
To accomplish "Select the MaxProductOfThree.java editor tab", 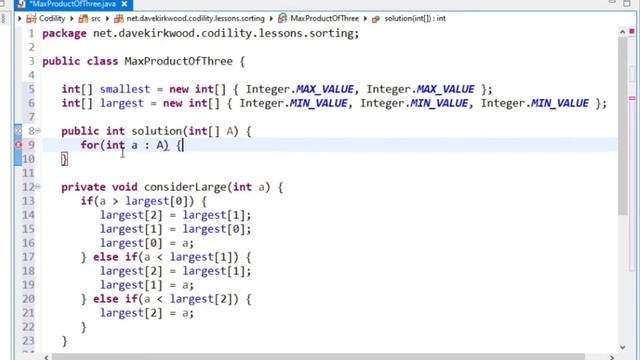I will click(x=73, y=4).
